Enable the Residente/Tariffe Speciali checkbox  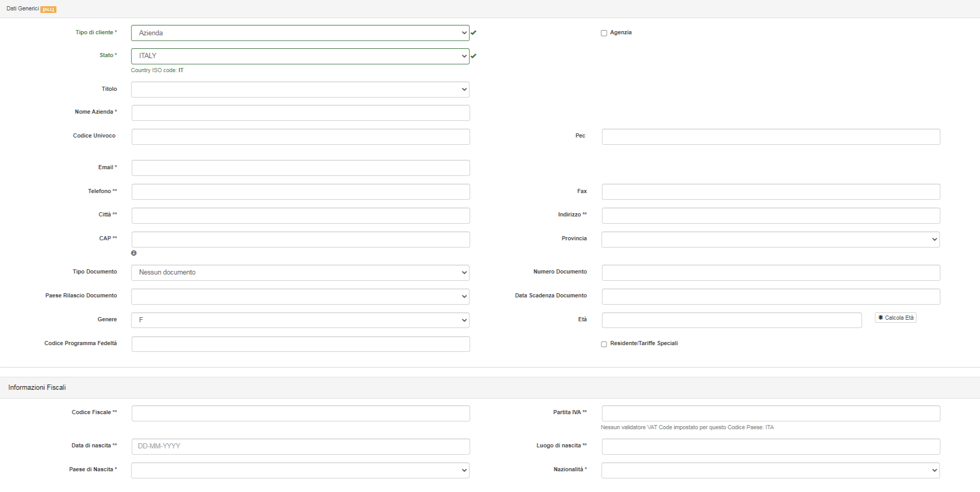[x=604, y=344]
